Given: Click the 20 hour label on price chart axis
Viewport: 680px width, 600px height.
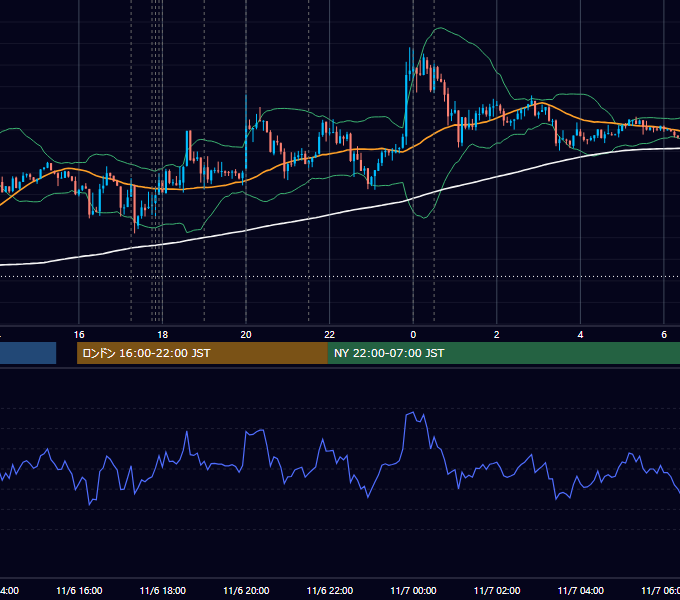Looking at the screenshot, I should click(246, 335).
